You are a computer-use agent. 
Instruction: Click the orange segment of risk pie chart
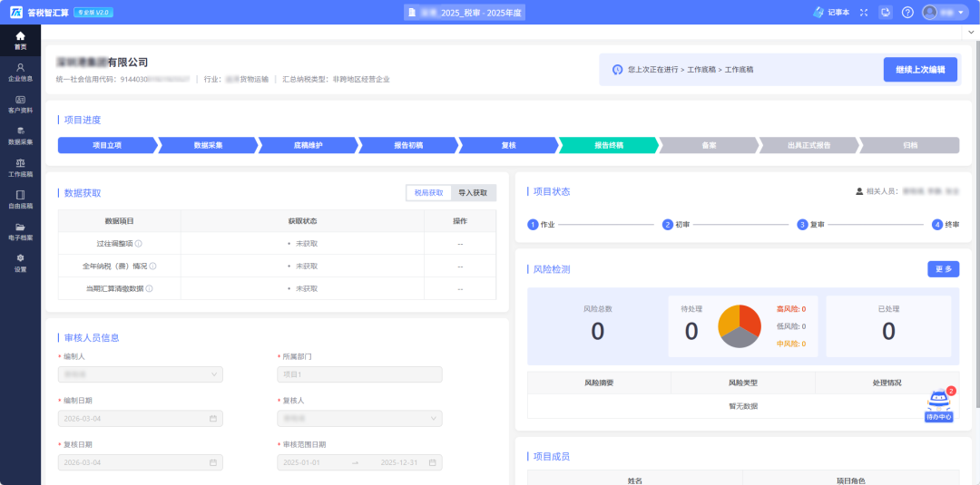coord(728,320)
